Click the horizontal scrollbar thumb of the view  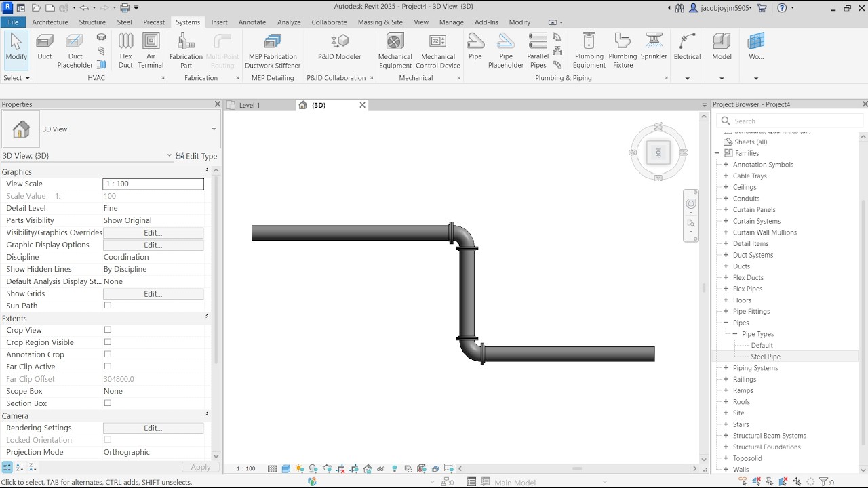(577, 468)
